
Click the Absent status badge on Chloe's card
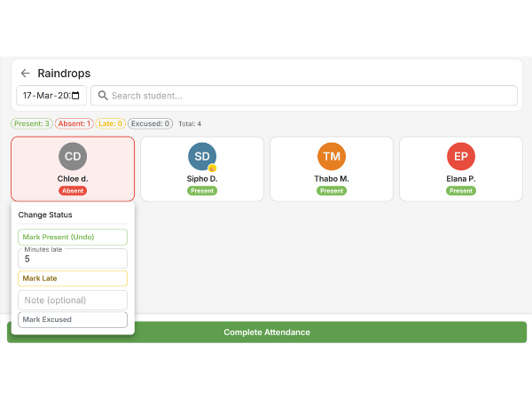[73, 191]
